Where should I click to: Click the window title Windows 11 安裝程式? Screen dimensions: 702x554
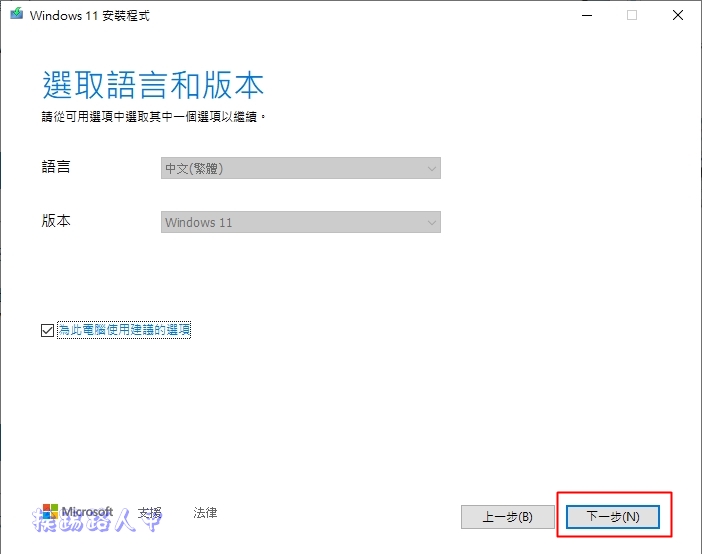click(x=90, y=16)
